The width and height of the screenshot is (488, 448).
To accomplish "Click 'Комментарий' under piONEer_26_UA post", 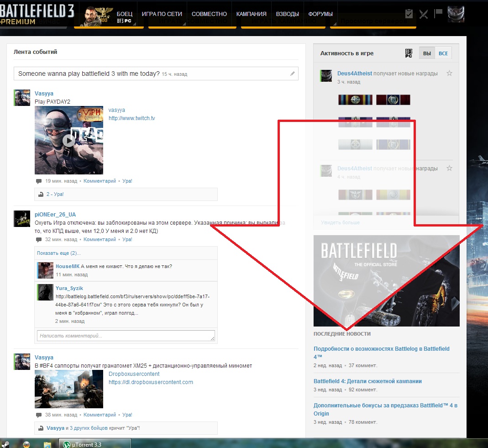I will tap(100, 239).
